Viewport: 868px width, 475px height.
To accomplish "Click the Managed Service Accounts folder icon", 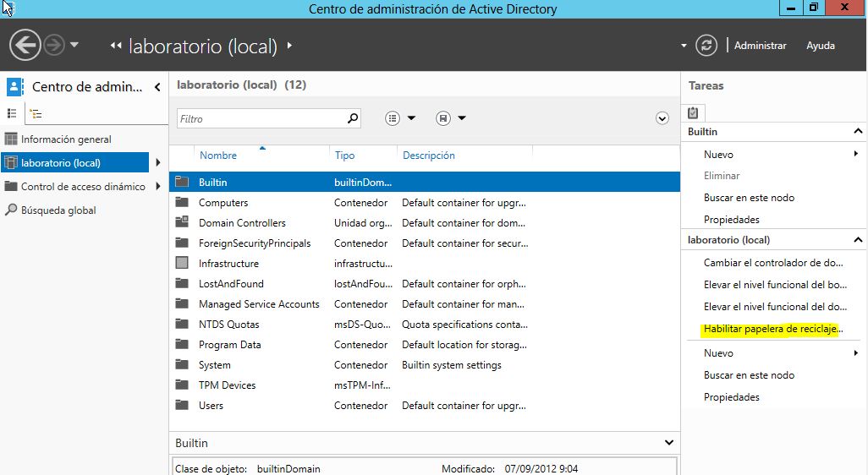I will [x=182, y=303].
